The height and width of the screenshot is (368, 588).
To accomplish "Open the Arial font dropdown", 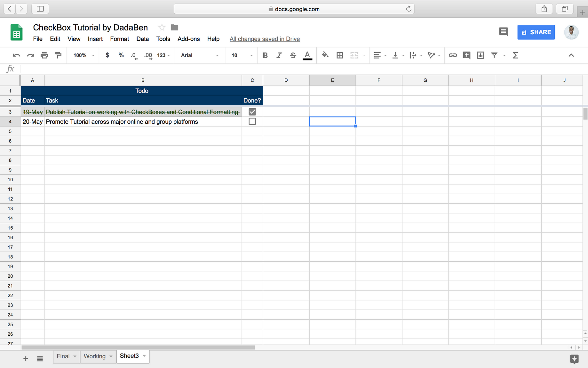I will [200, 55].
